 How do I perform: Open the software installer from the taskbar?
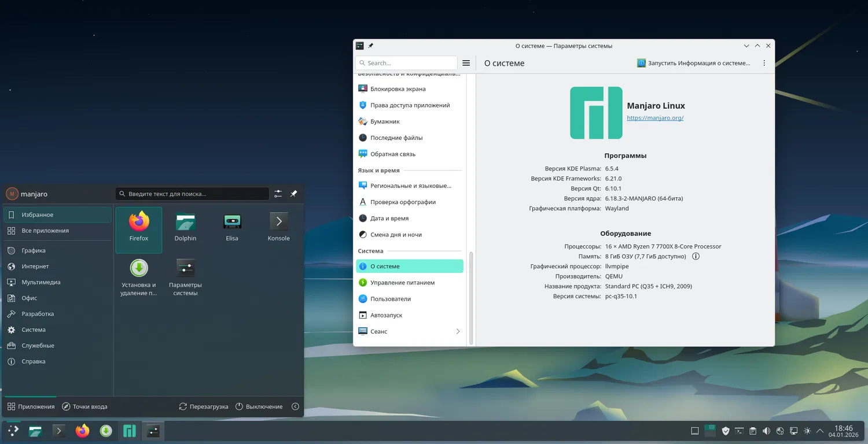pos(106,431)
